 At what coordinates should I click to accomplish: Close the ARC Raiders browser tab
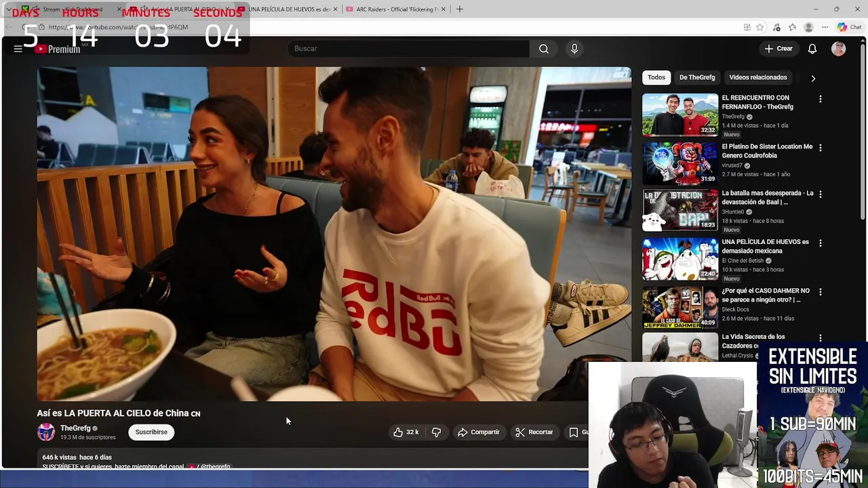pos(443,9)
